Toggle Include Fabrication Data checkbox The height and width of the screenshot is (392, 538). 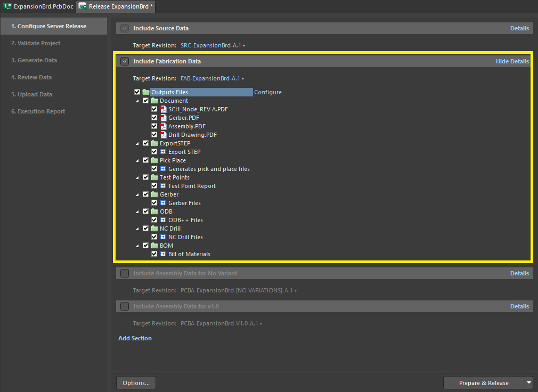coord(125,61)
